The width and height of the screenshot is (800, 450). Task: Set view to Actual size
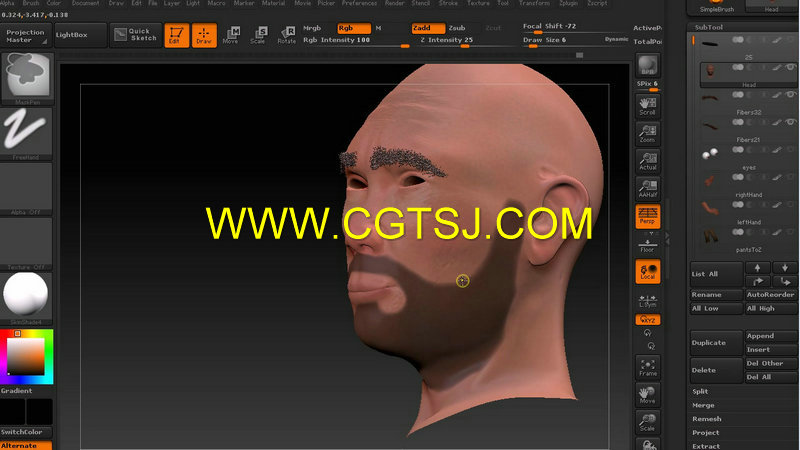648,161
